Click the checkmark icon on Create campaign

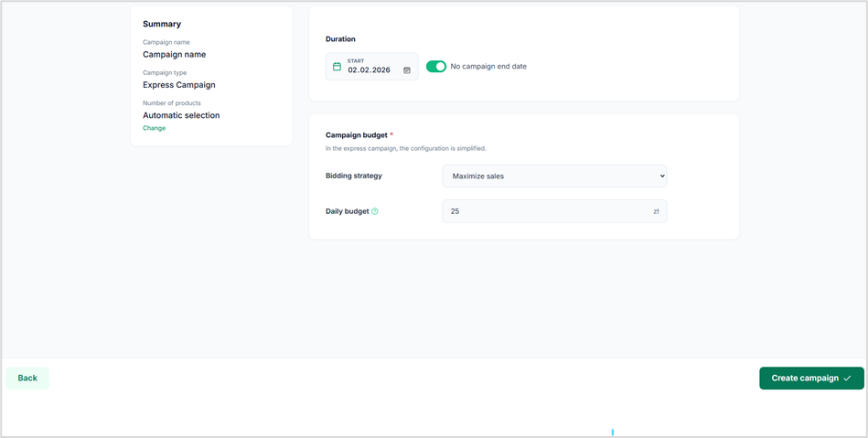point(848,379)
